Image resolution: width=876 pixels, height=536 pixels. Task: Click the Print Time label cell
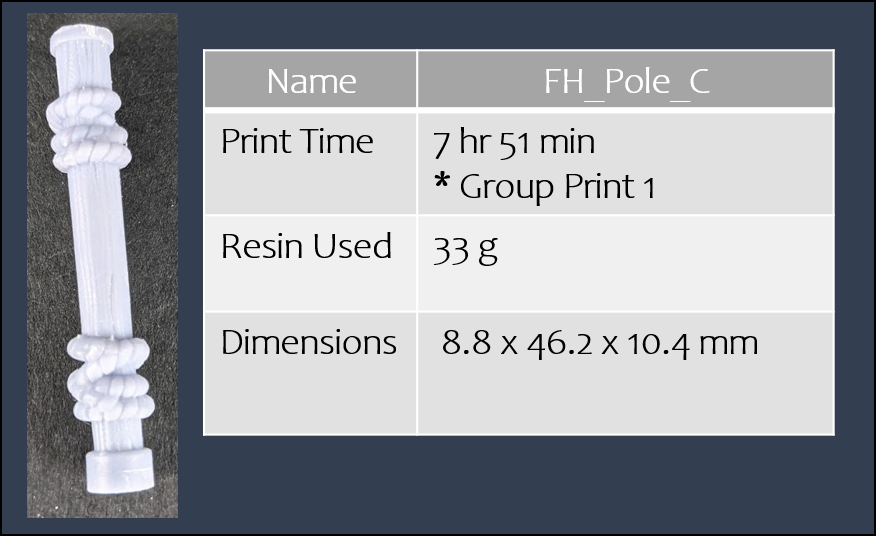[x=311, y=163]
